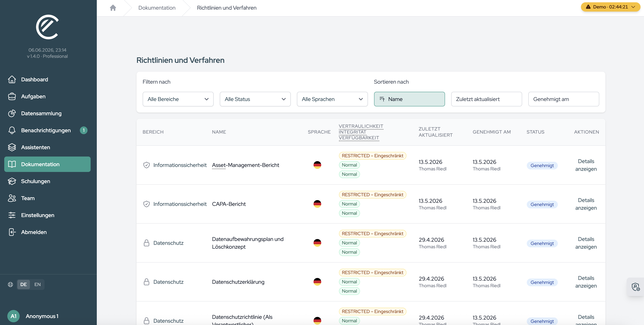Open the privacy shield widget at right edge
The image size is (644, 325).
click(636, 287)
